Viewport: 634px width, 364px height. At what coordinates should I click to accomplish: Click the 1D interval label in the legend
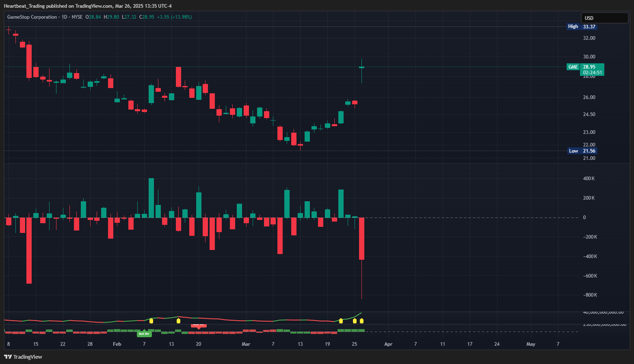pos(64,17)
